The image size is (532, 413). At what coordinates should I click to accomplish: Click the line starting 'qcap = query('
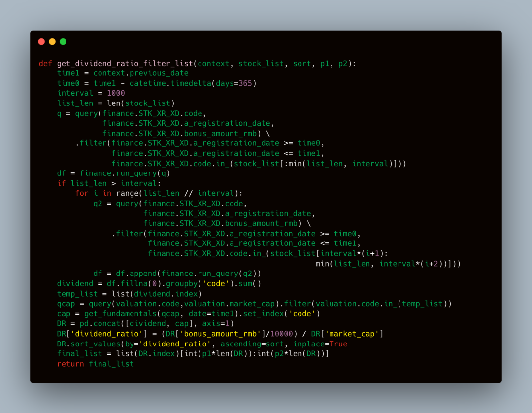pos(254,304)
